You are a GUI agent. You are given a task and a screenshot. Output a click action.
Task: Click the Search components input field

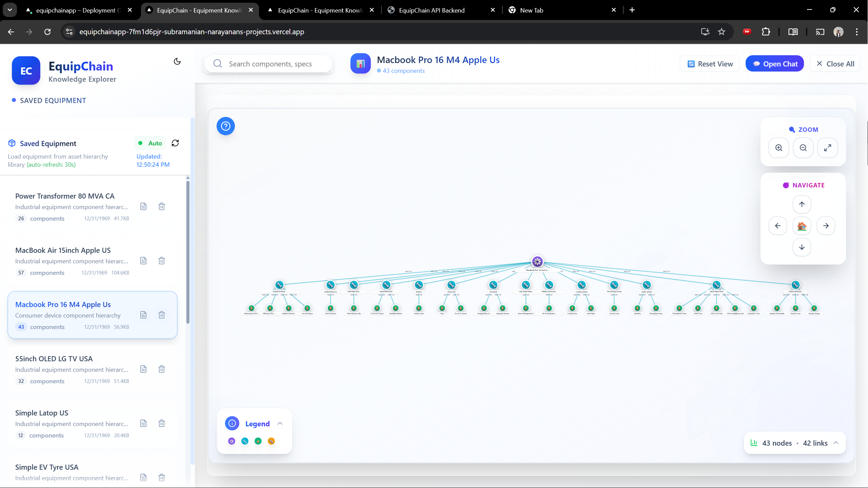(x=270, y=64)
